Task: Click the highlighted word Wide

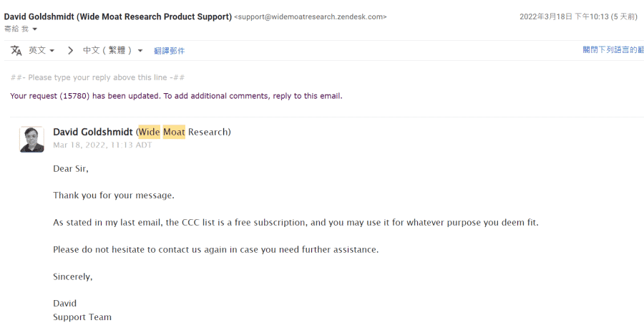Action: click(x=149, y=132)
